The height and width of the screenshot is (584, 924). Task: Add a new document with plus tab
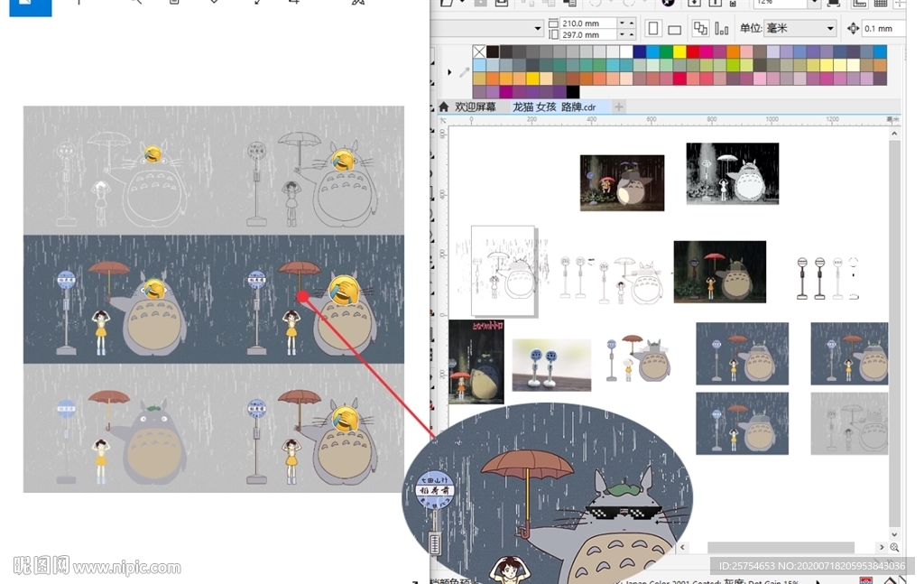619,107
